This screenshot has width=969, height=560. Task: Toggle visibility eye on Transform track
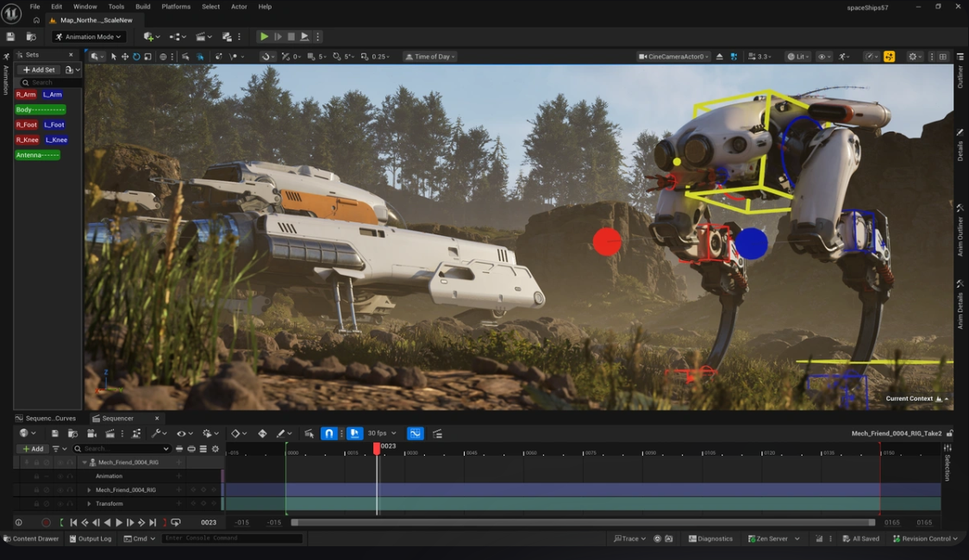tap(59, 504)
